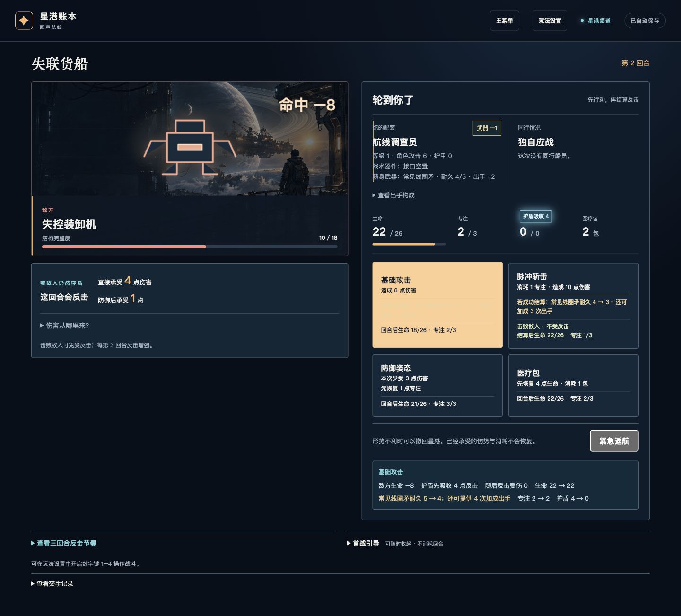Click the 回声航线 subtitle under the logo
681x616 pixels.
click(x=51, y=27)
